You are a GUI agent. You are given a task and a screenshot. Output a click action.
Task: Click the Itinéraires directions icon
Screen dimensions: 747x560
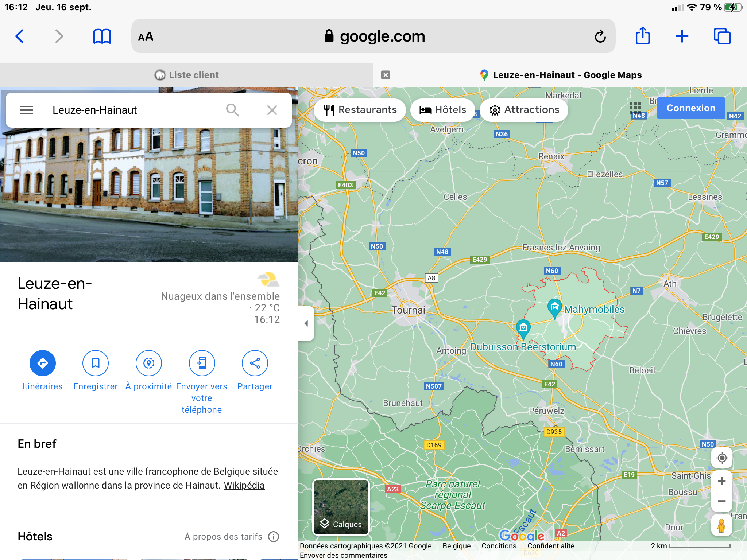pyautogui.click(x=42, y=363)
